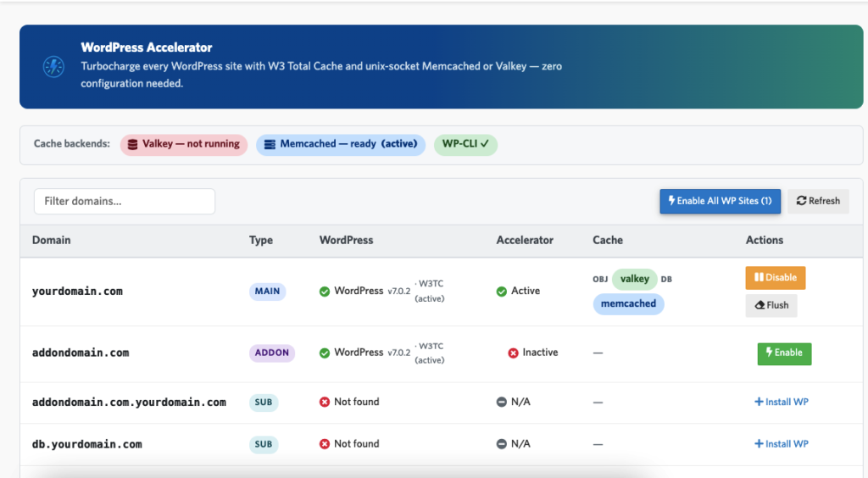The image size is (868, 478).
Task: Disable accelerator for yourdomain.com
Action: (x=775, y=278)
